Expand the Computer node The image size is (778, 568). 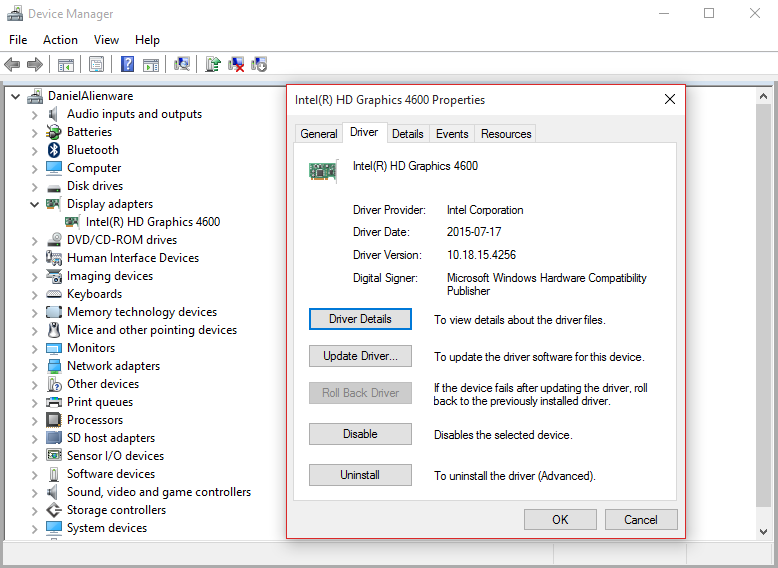pyautogui.click(x=34, y=169)
